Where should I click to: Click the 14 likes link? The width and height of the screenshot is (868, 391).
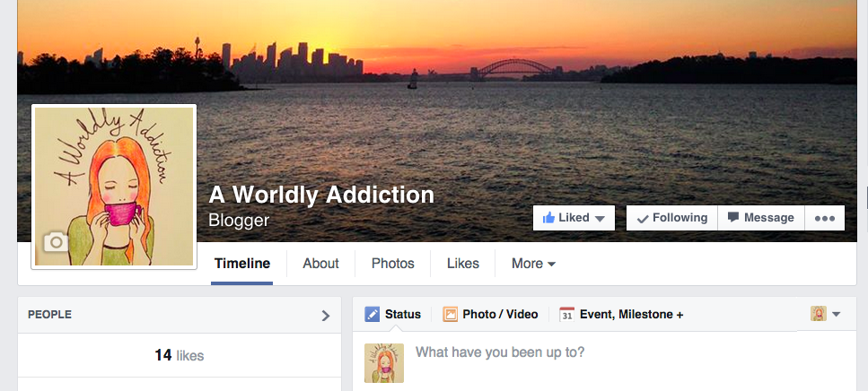[x=180, y=355]
